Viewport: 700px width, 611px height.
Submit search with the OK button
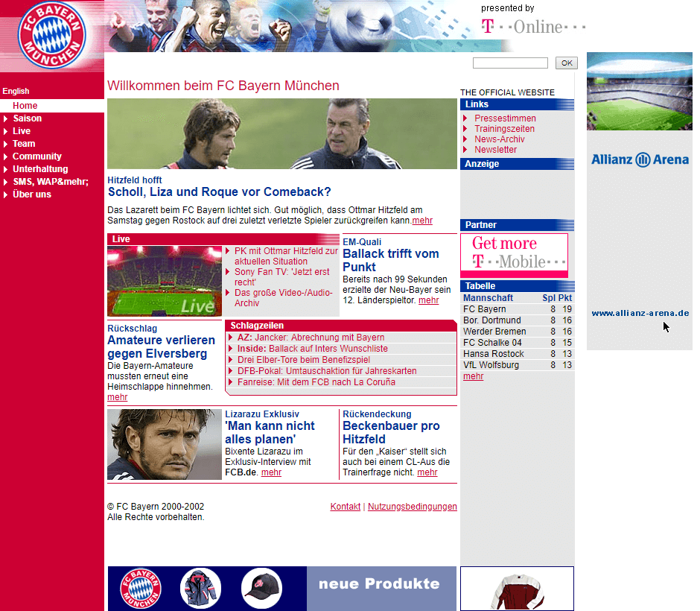567,63
